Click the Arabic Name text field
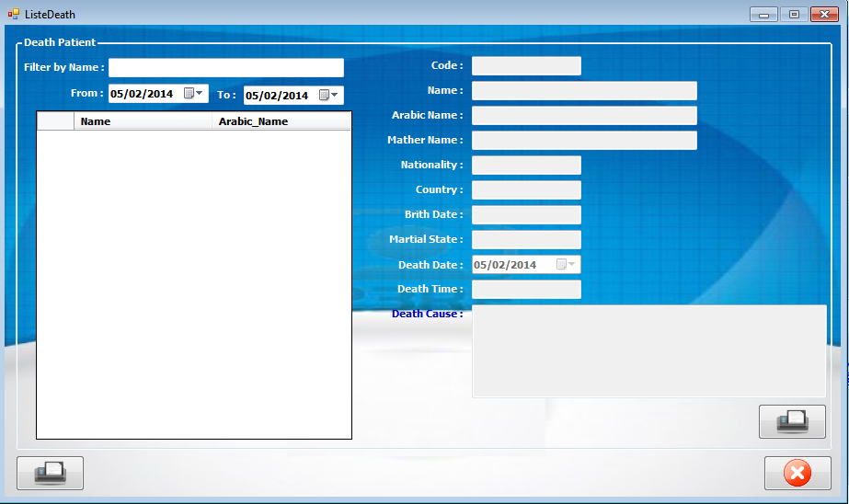Screen dimensions: 849x504 click(x=584, y=115)
